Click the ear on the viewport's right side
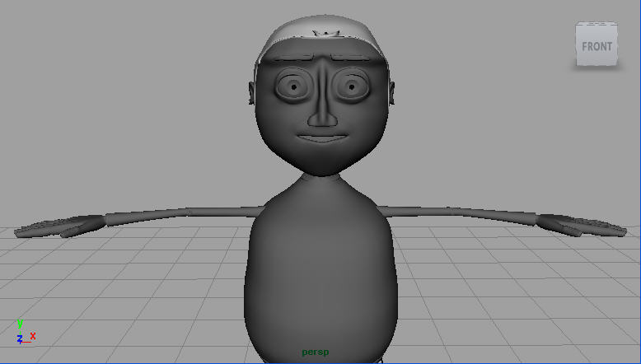 392,93
